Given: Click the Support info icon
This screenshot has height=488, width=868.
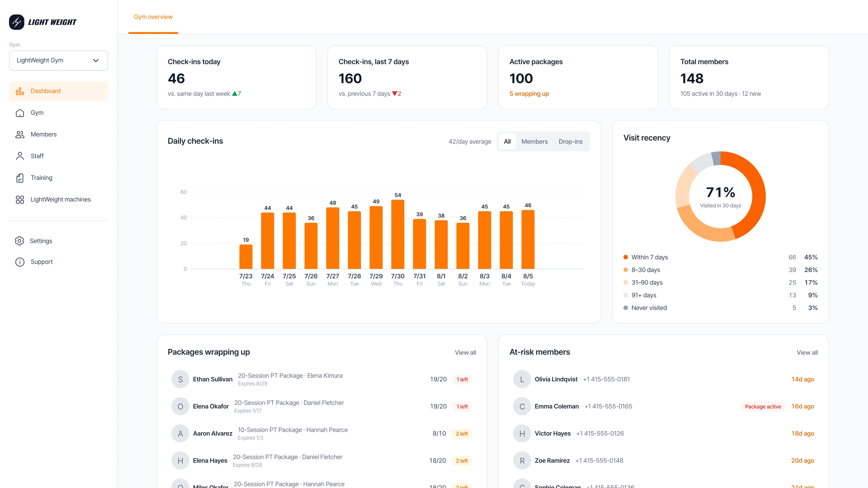Looking at the screenshot, I should (x=20, y=262).
